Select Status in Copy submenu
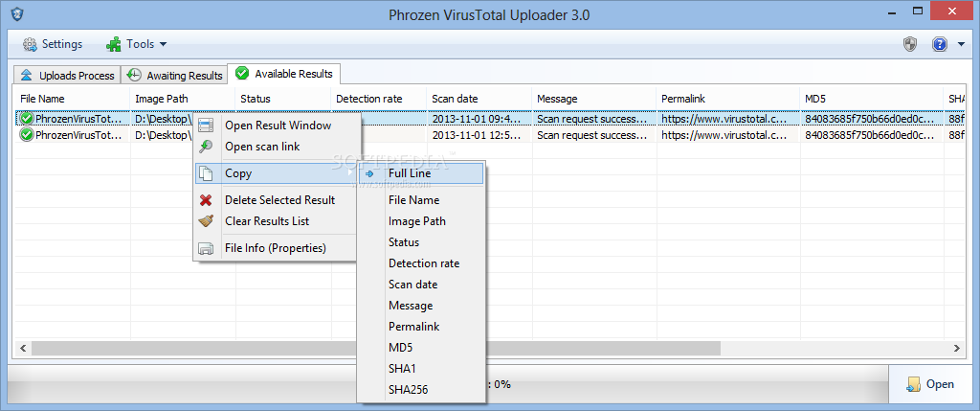Image resolution: width=980 pixels, height=411 pixels. click(421, 242)
